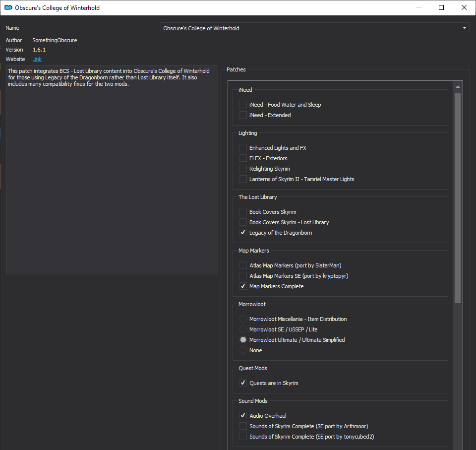Click the "Quest Mods" group label
This screenshot has height=450, width=476.
tap(252, 368)
